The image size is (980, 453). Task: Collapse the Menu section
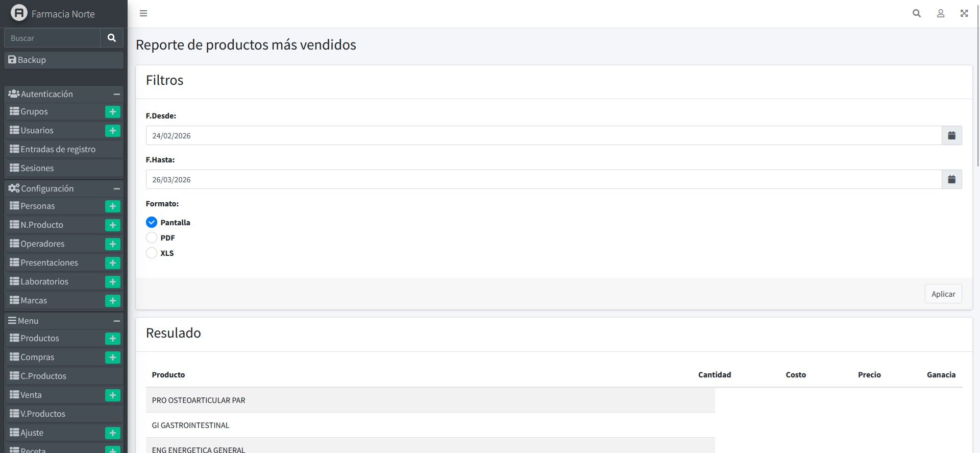coord(116,321)
